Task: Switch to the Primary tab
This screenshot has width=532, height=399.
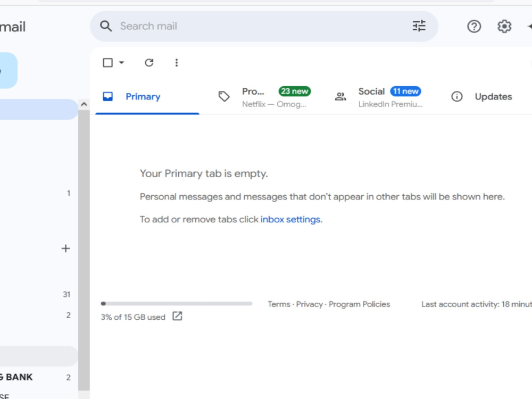Action: tap(147, 97)
